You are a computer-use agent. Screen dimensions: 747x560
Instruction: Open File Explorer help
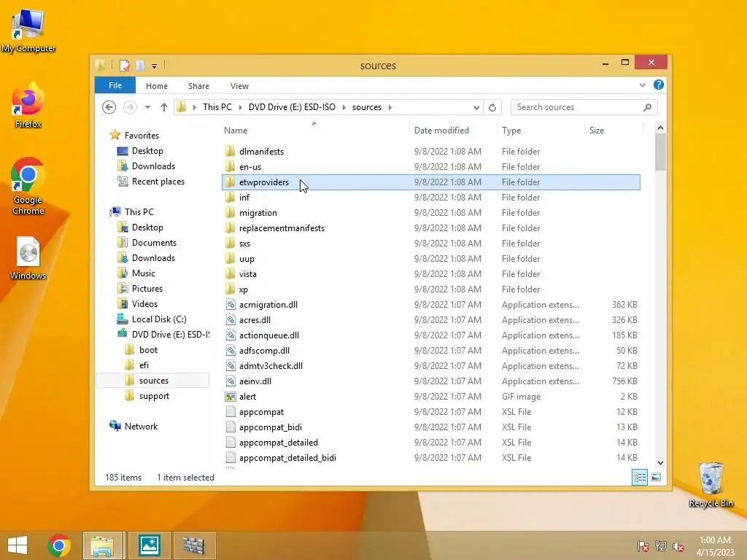[x=659, y=85]
